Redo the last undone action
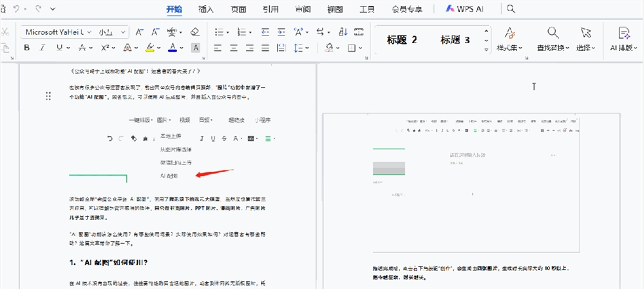Image resolution: width=644 pixels, height=289 pixels. pos(38,8)
